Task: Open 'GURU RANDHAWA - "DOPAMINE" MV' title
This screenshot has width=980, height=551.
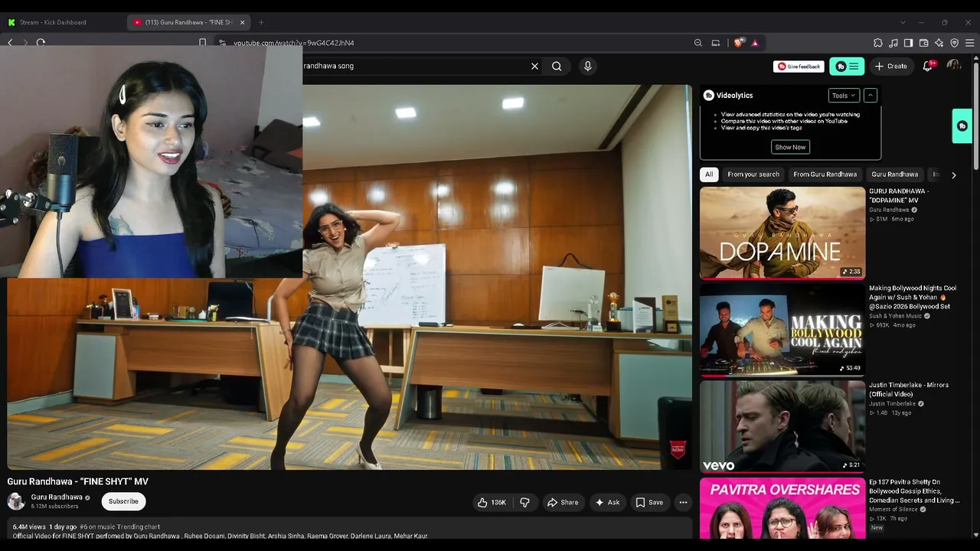Action: point(900,196)
